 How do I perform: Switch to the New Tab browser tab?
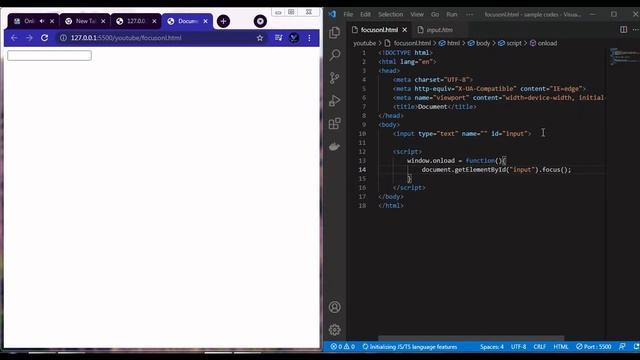tap(85, 21)
